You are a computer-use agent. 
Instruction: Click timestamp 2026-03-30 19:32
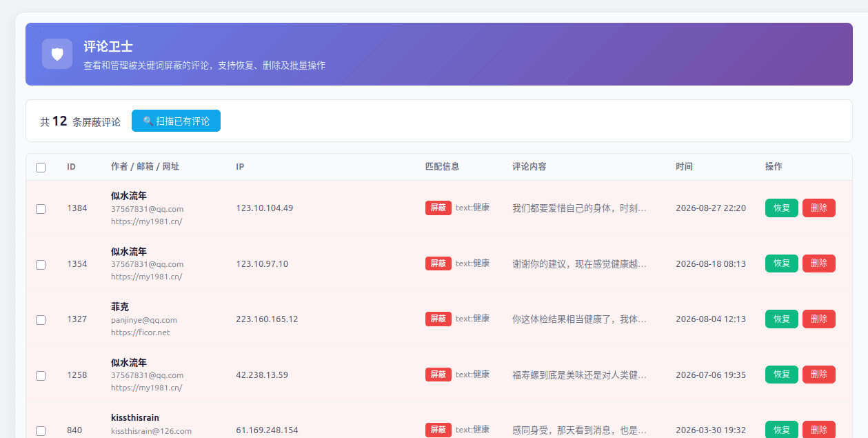pos(711,430)
